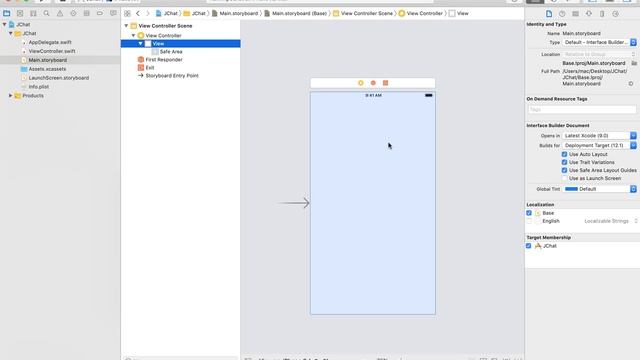Screen dimensions: 640x360
Task: Toggle Use Auto Layout checkbox
Action: coord(564,154)
